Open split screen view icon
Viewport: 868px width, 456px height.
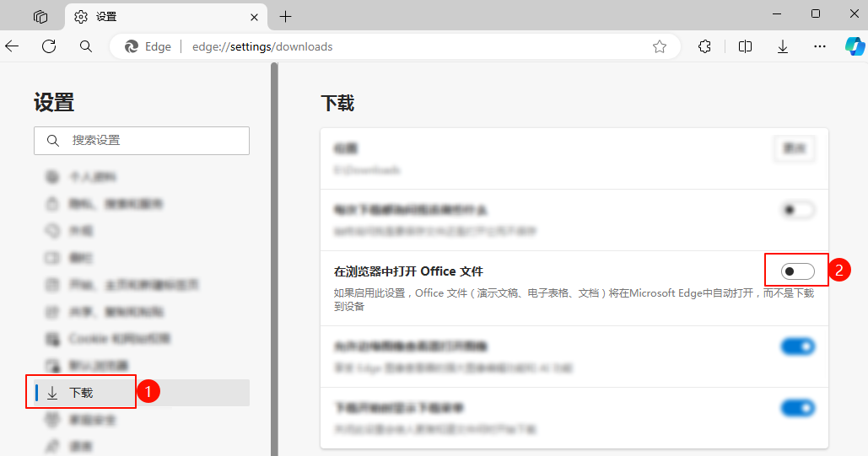pyautogui.click(x=745, y=46)
